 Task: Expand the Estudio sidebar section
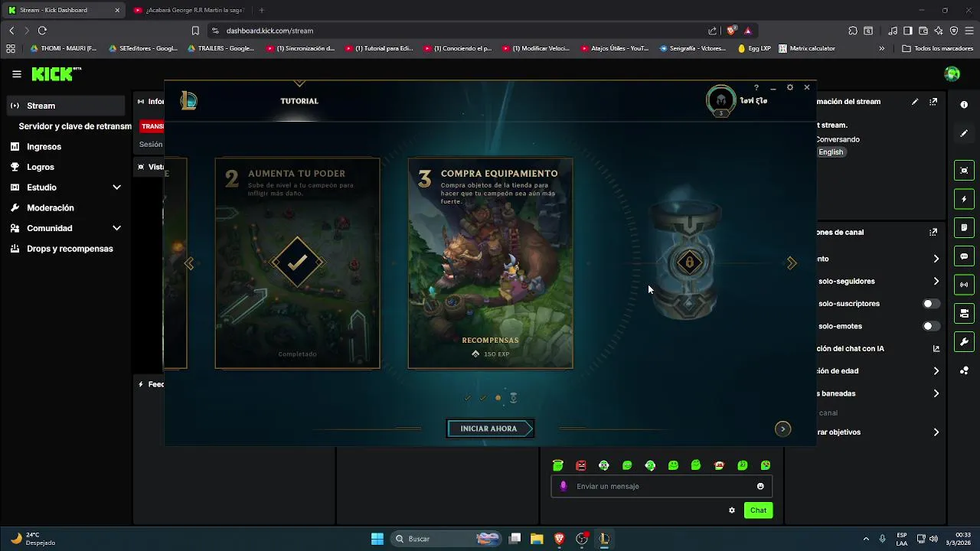click(x=116, y=187)
